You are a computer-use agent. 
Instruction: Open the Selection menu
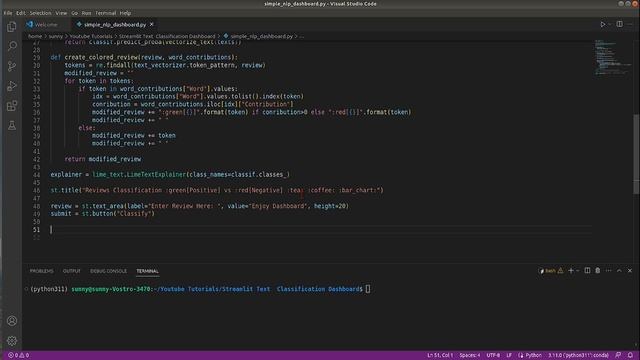(40, 13)
